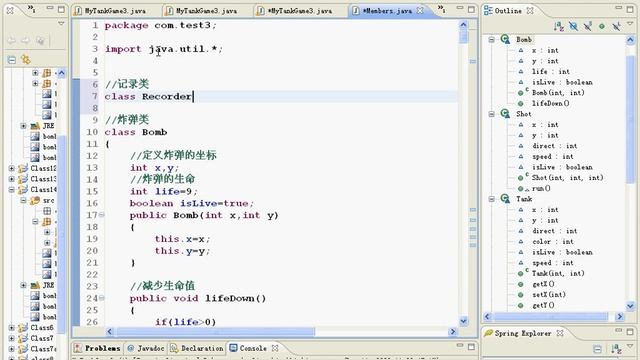This screenshot has width=640, height=360.
Task: Select setX(int) in the Outline
Action: (x=549, y=294)
